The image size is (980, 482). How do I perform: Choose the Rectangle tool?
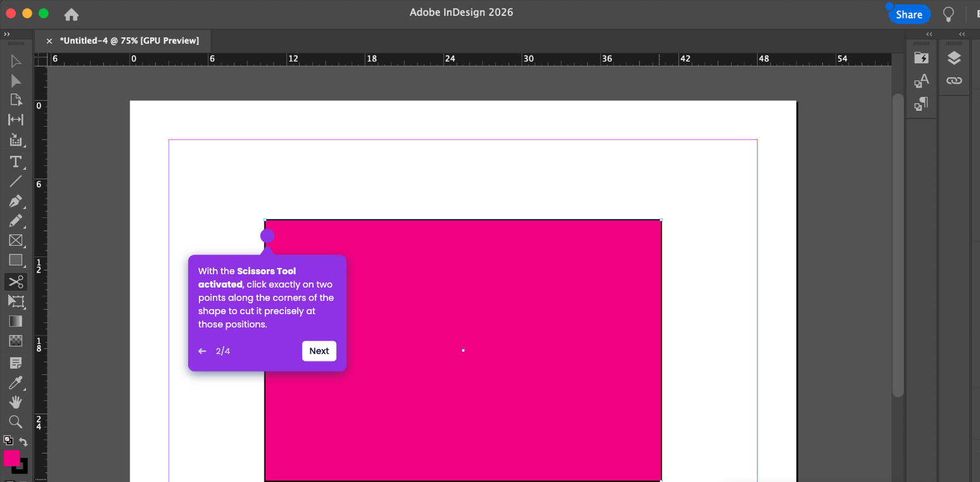tap(16, 260)
